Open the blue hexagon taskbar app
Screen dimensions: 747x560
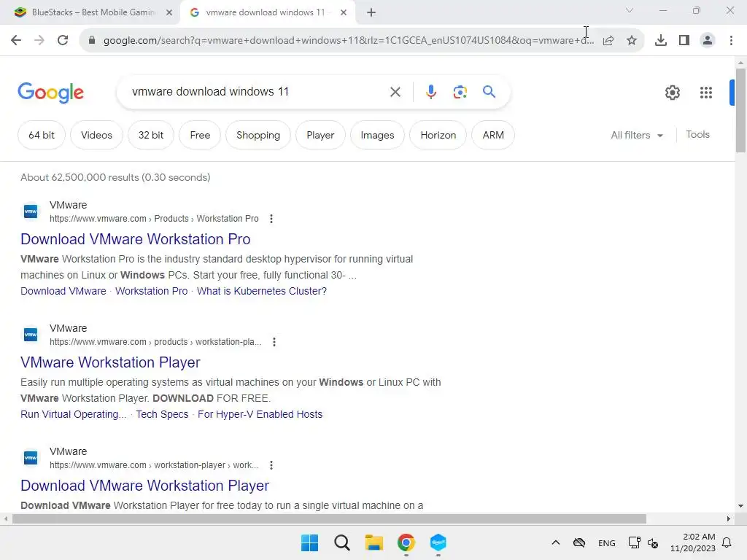(438, 542)
